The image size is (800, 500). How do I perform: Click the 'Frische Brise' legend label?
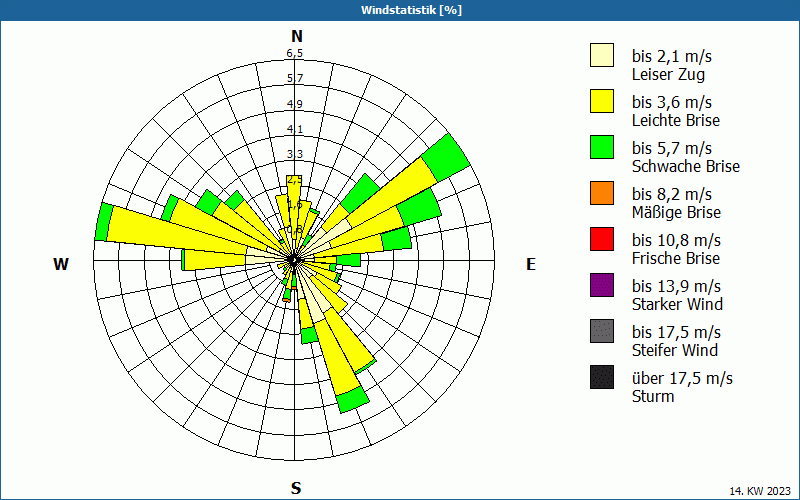[676, 258]
